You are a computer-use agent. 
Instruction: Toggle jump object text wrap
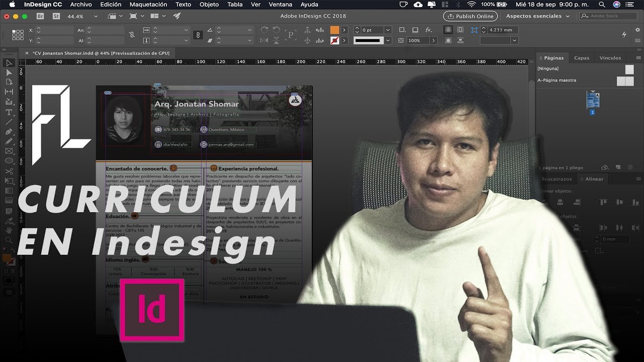click(461, 40)
